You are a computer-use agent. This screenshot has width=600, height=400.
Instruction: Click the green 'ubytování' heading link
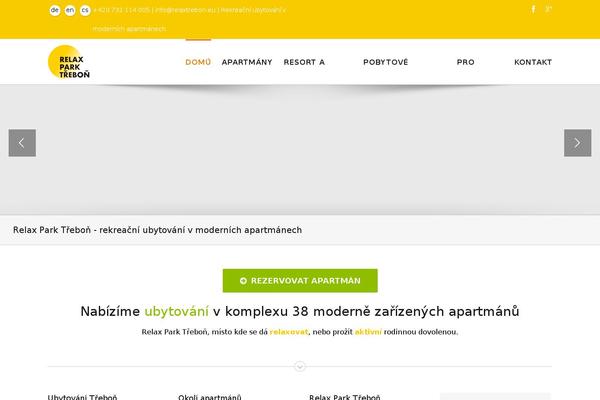click(176, 311)
